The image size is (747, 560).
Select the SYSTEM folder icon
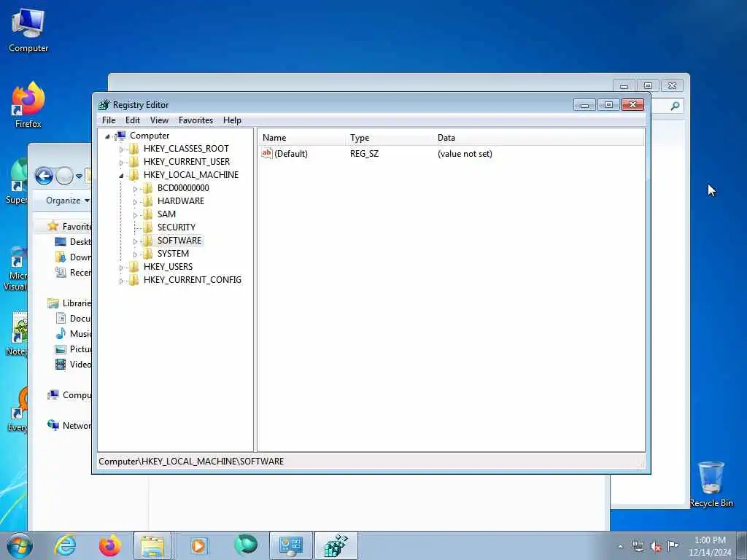tap(147, 253)
